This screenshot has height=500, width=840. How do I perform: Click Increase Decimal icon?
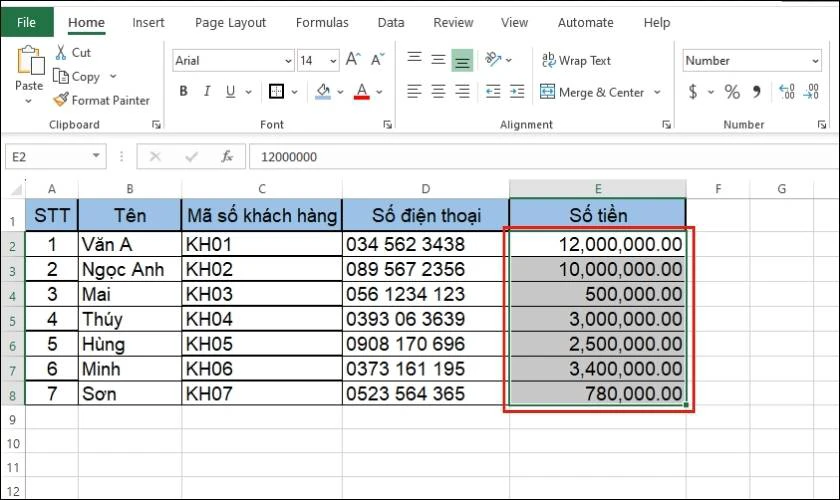click(x=786, y=92)
